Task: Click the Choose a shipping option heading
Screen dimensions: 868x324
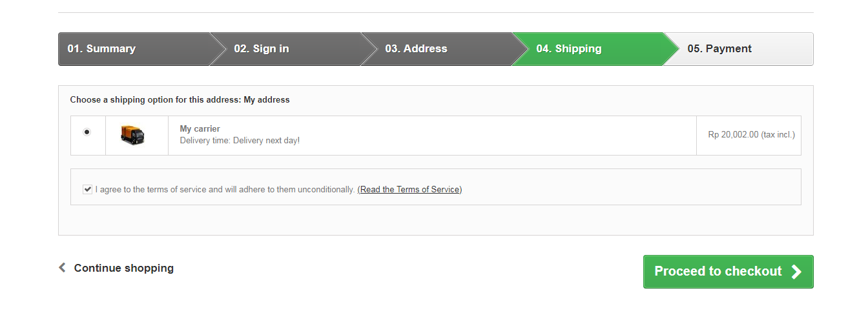Action: pyautogui.click(x=155, y=100)
